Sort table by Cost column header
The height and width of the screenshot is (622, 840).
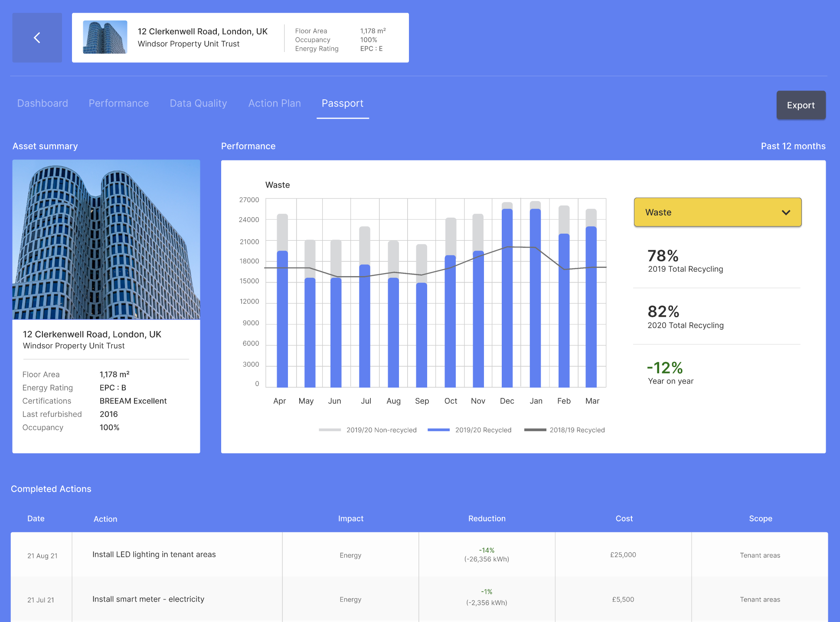pyautogui.click(x=624, y=518)
